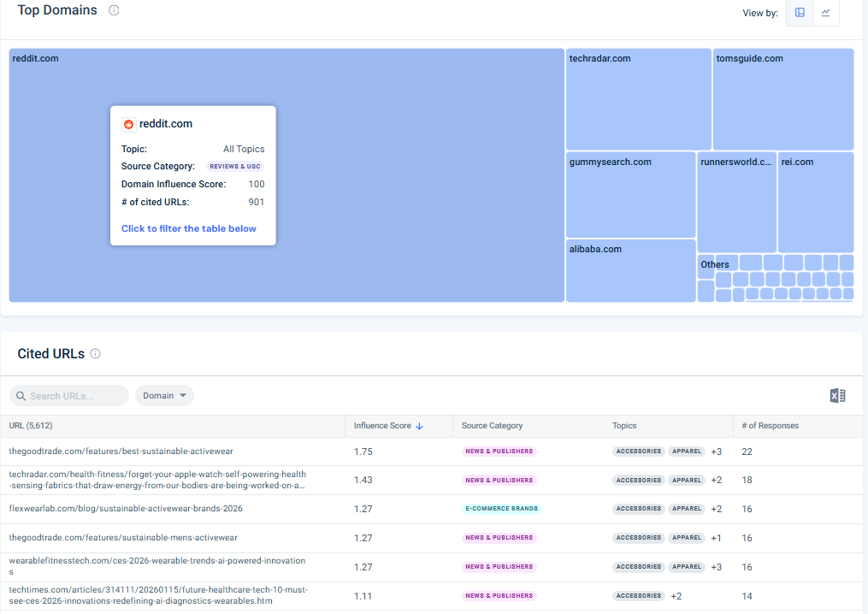This screenshot has width=868, height=614.
Task: Select the gummysearch.com treemap tile
Action: tap(630, 194)
